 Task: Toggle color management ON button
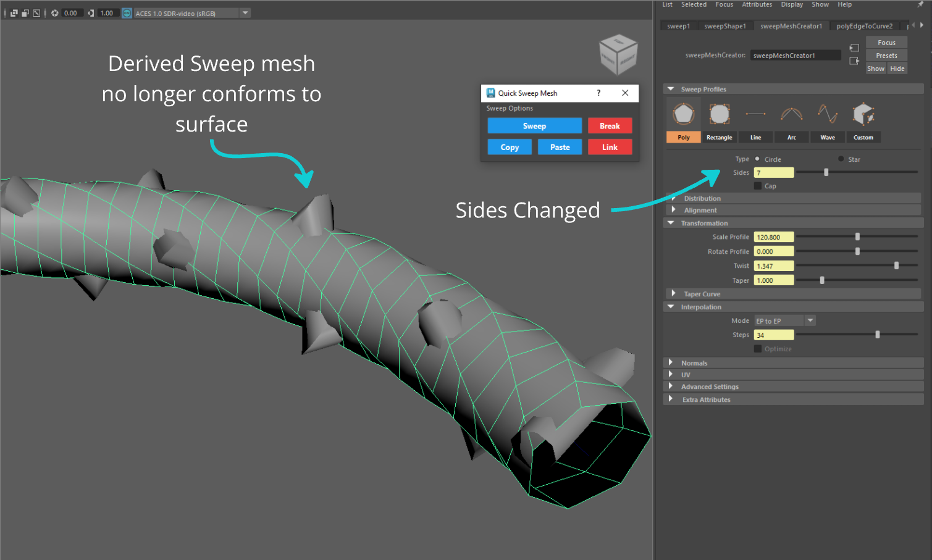point(127,13)
